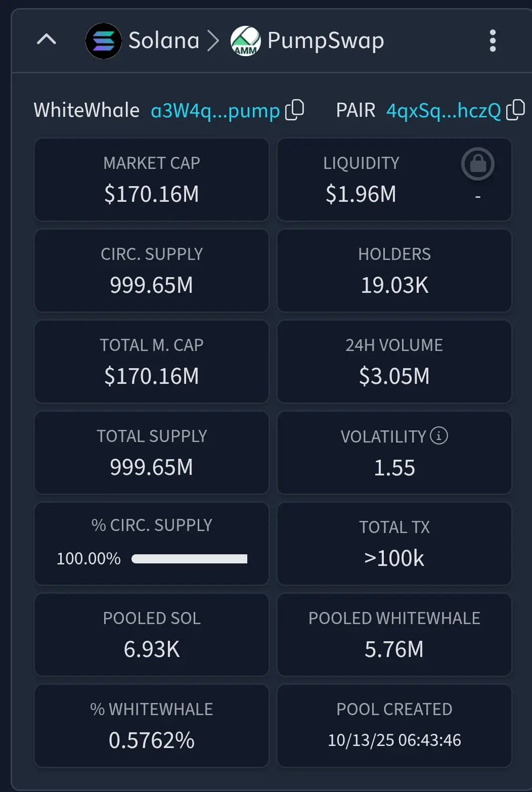
Task: Open the three-dot options menu
Action: point(493,40)
